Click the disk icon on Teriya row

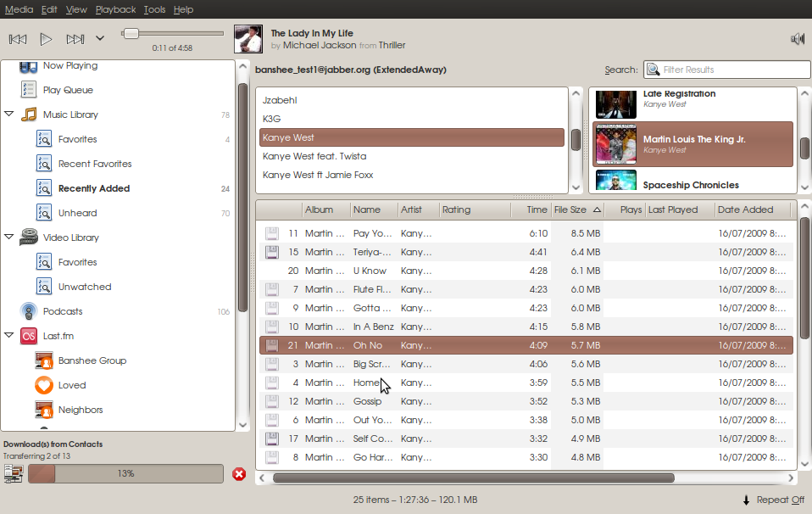(x=272, y=252)
